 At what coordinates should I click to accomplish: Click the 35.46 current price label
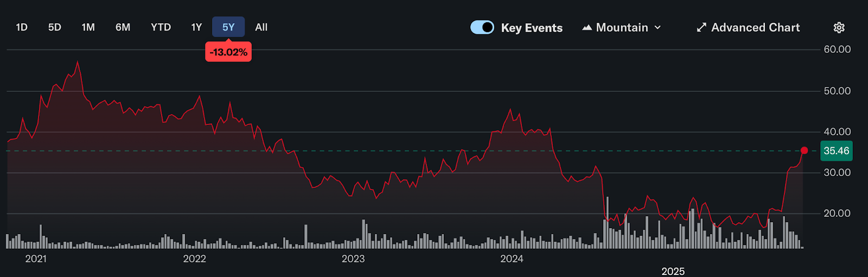pos(836,151)
